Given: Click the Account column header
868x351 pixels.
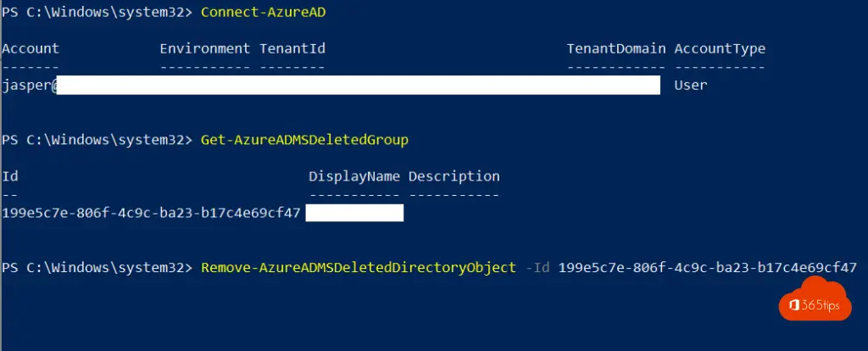Looking at the screenshot, I should [31, 48].
